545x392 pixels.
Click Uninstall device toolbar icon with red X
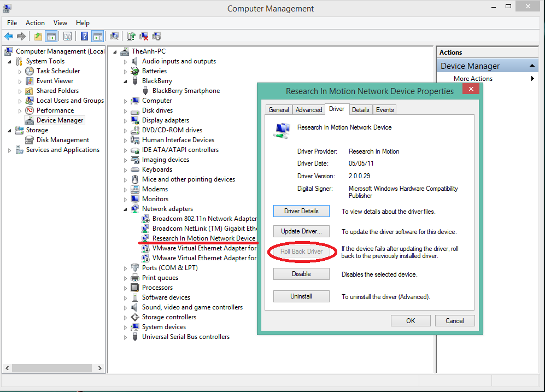point(144,36)
